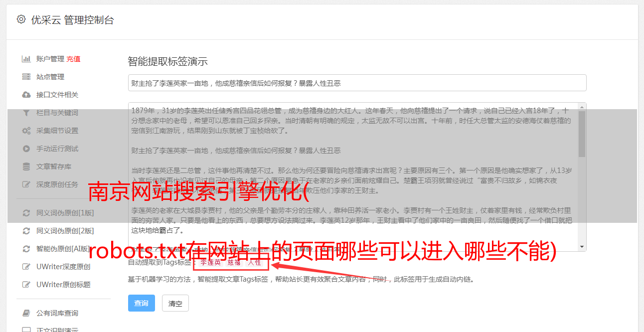Click the cloud upload icon for 接口文件相关
The image size is (644, 332).
[26, 95]
